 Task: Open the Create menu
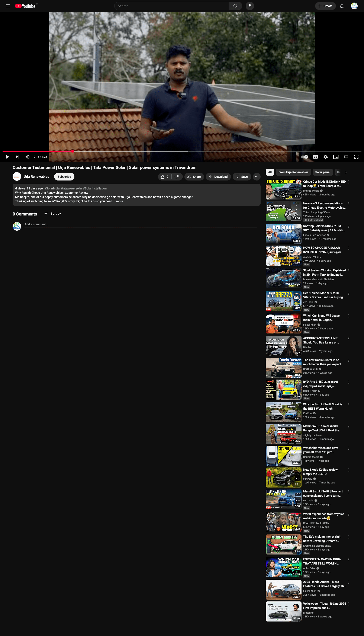click(x=325, y=6)
